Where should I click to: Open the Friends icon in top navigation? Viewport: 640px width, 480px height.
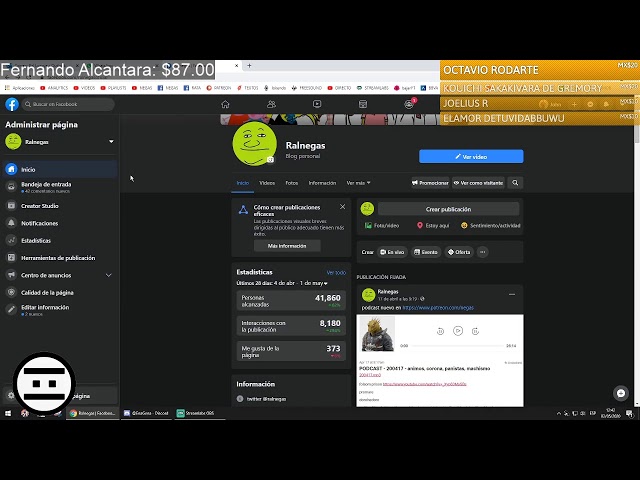point(271,104)
